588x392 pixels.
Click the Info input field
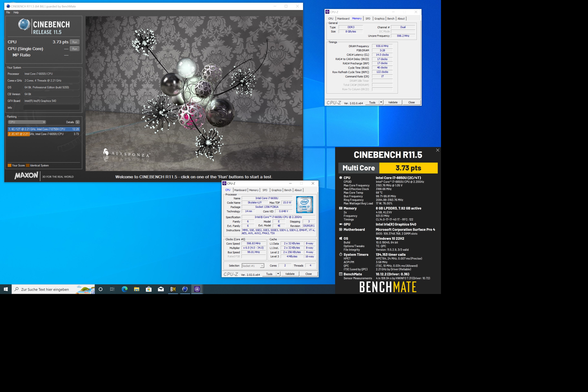click(x=52, y=108)
